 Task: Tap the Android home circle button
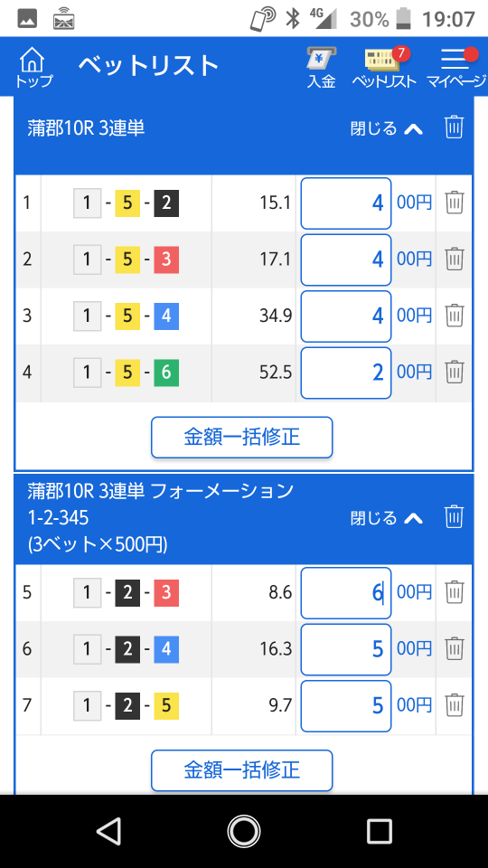click(x=243, y=831)
